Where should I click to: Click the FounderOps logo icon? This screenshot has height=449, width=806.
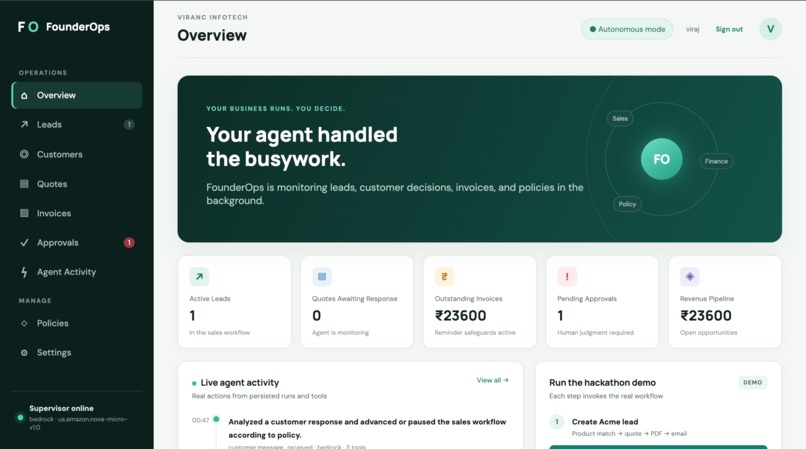coord(28,27)
